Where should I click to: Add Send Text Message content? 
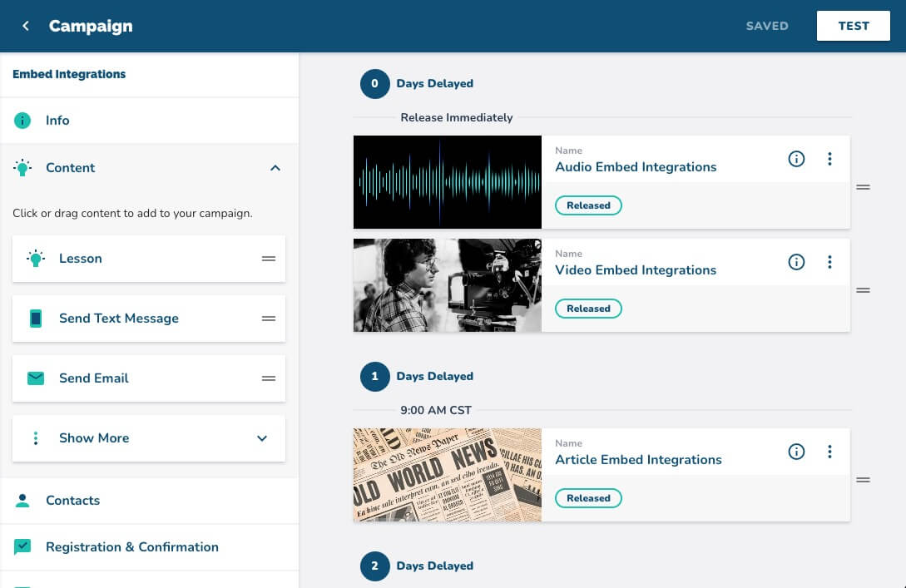tap(119, 319)
